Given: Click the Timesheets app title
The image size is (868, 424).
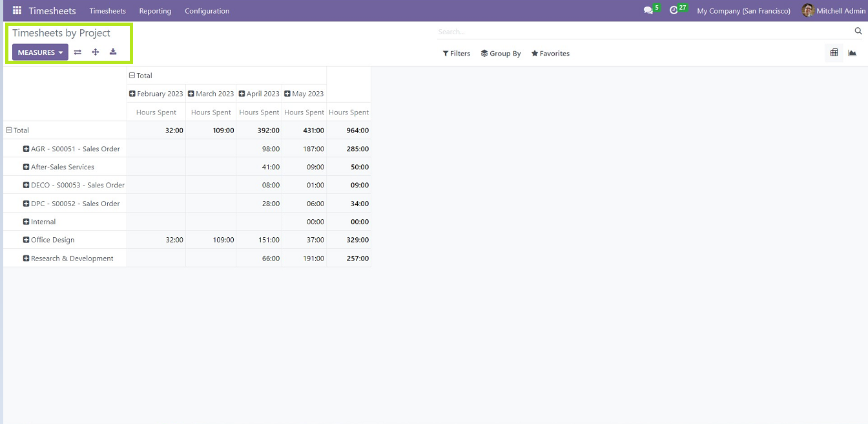Looking at the screenshot, I should click(52, 11).
